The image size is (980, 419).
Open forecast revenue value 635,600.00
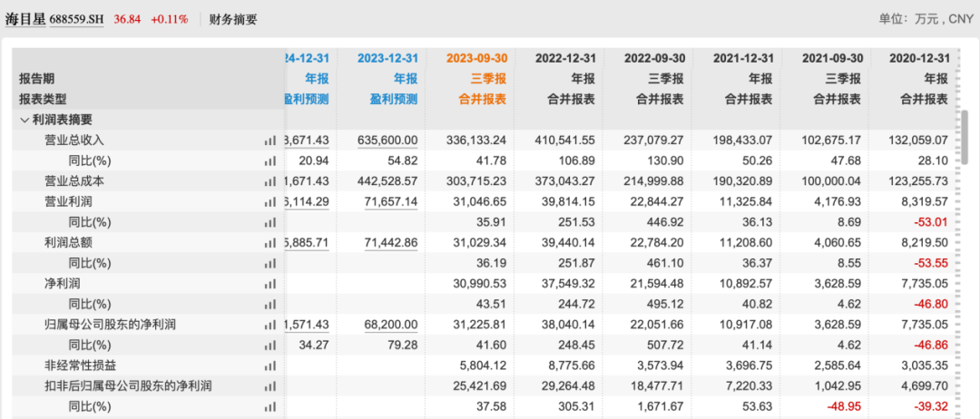click(x=387, y=141)
